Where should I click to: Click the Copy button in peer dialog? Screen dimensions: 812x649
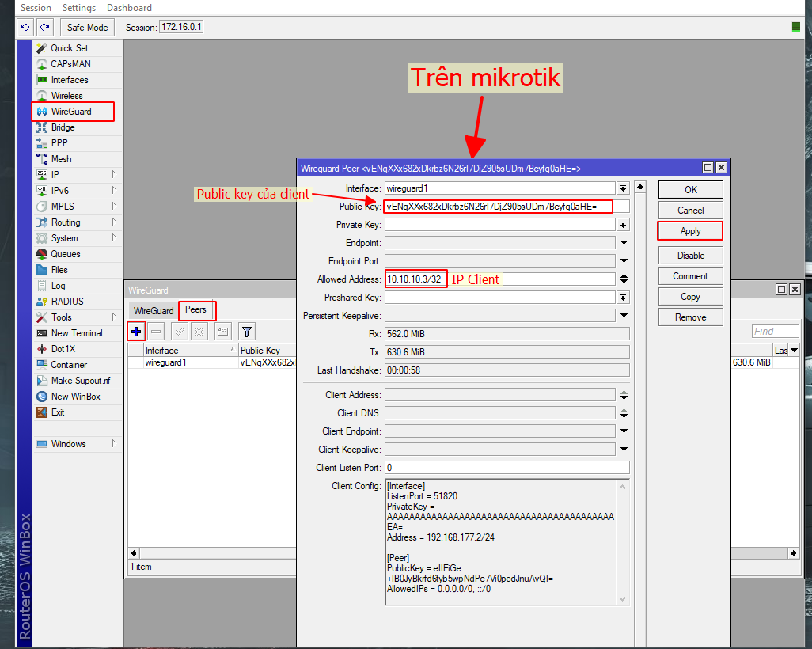(690, 297)
